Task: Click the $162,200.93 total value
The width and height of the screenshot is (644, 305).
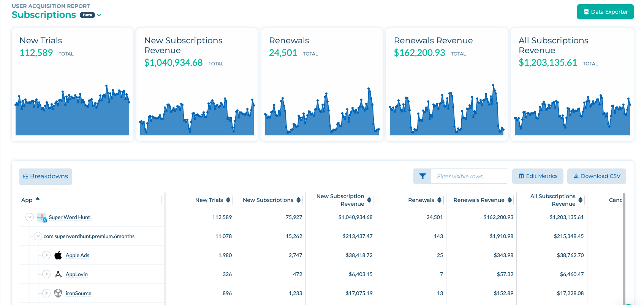Action: (419, 53)
